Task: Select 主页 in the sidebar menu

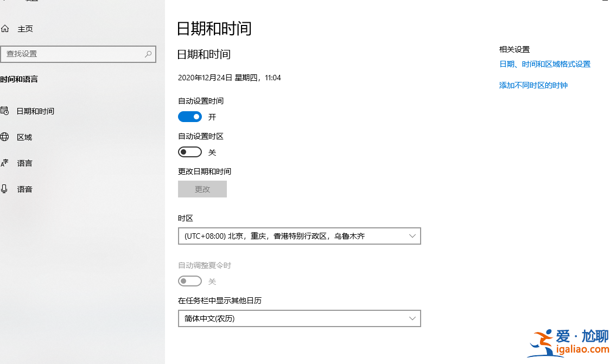Action: coord(25,29)
